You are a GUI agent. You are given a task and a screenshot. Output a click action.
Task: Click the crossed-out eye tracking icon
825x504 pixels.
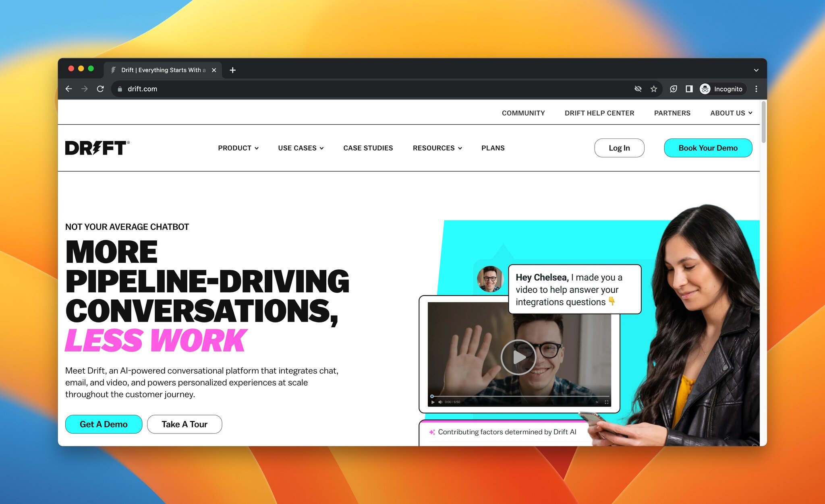tap(638, 89)
